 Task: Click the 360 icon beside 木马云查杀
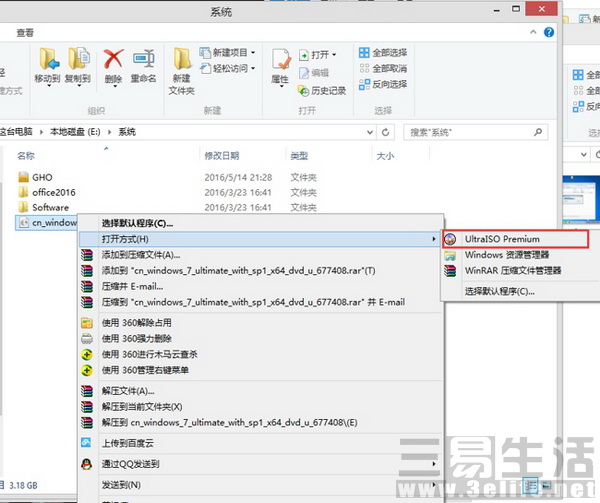coord(87,354)
